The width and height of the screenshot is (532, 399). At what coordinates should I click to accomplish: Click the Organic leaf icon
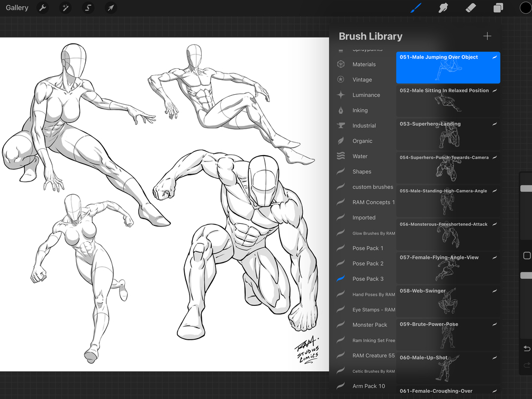(341, 140)
